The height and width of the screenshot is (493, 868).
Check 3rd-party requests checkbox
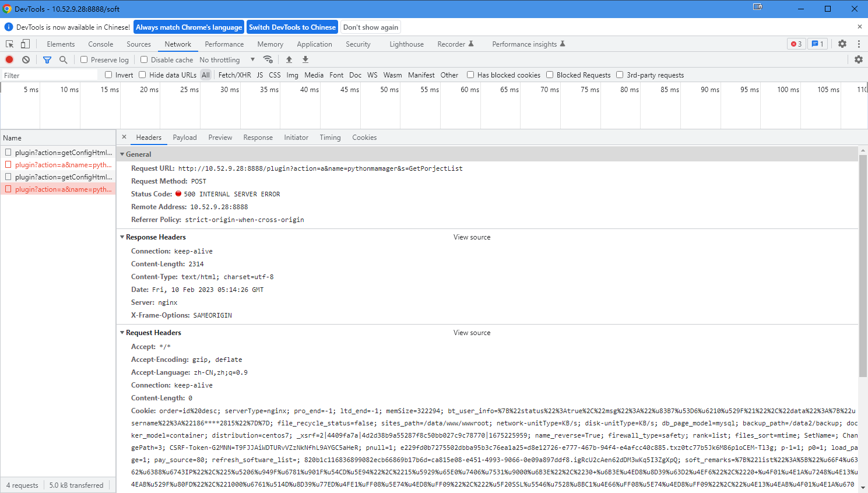[x=620, y=75]
